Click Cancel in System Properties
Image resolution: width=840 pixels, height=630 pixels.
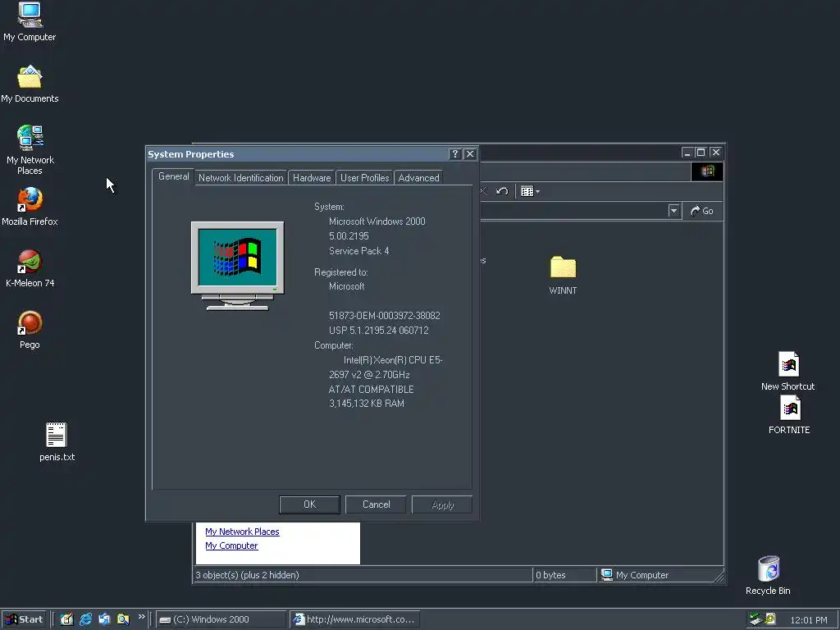376,504
